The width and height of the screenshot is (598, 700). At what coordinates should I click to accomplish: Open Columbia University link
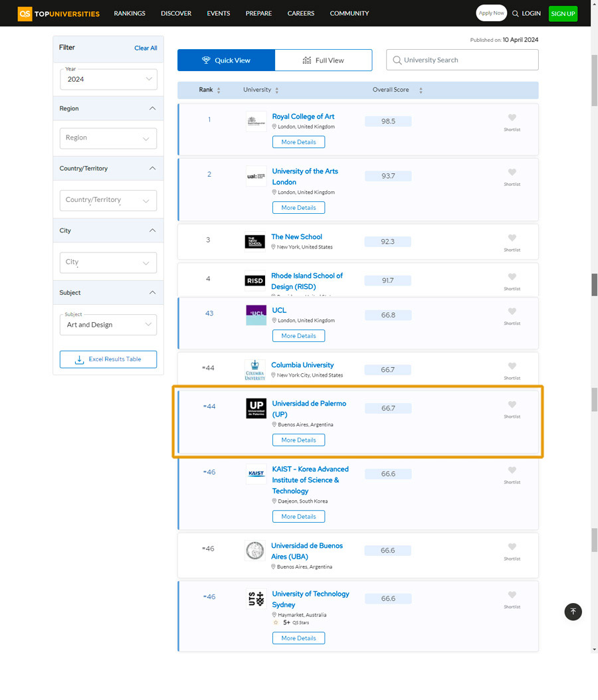point(302,365)
